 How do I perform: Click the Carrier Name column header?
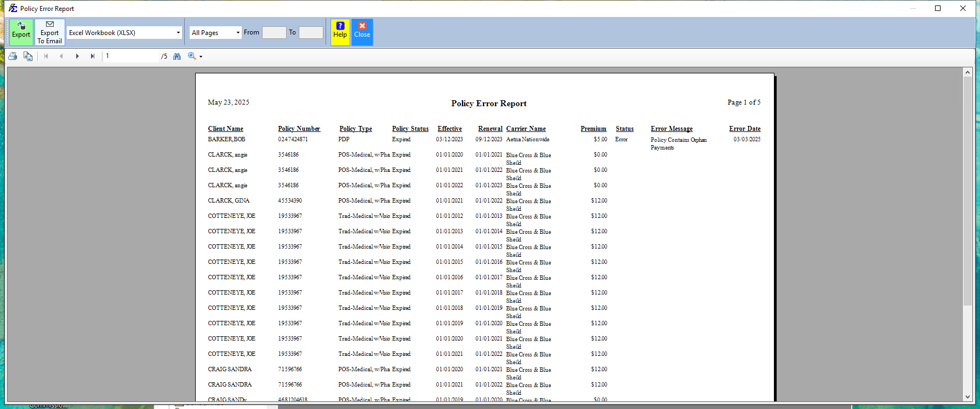(526, 129)
